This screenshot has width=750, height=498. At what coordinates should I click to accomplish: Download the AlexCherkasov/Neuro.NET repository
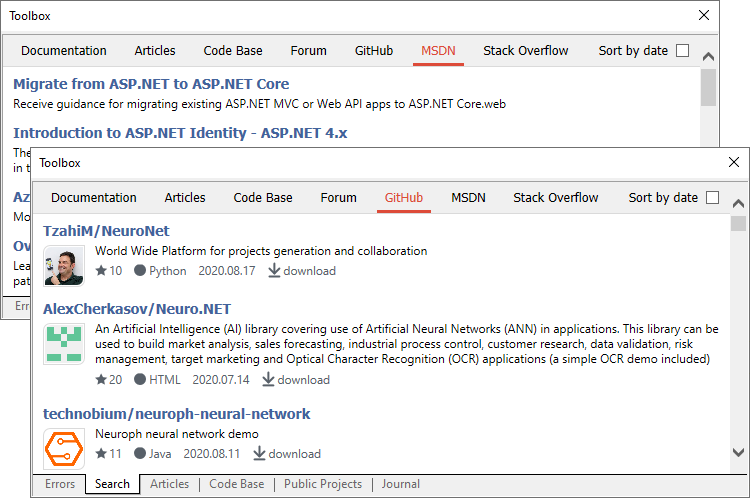click(296, 380)
